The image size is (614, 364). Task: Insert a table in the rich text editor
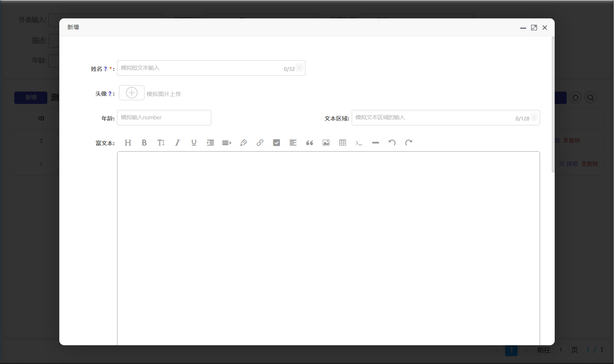pos(343,143)
